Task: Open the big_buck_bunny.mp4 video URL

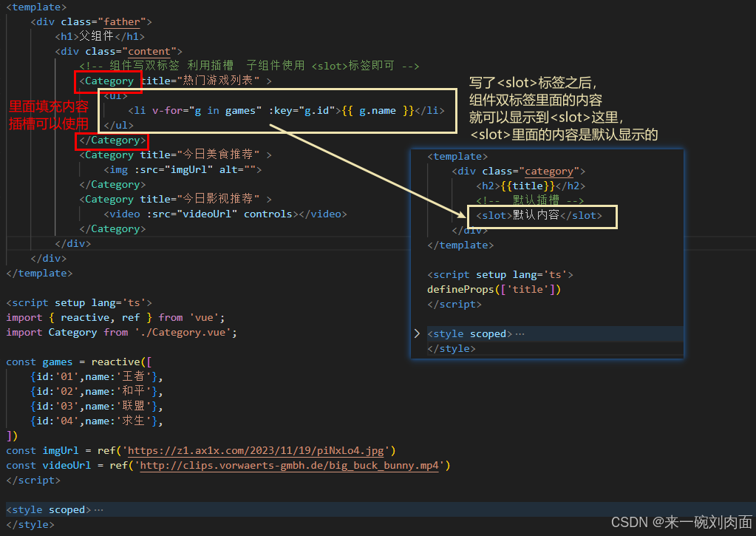Action: 289,466
